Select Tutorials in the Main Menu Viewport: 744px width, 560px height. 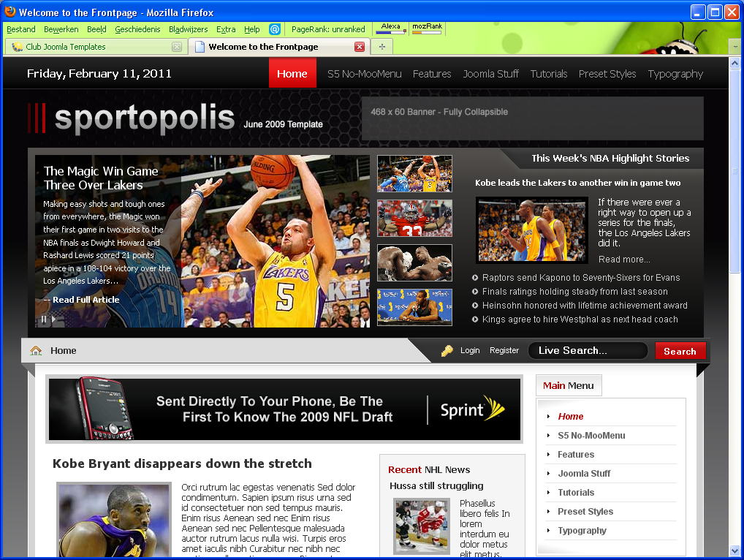[x=576, y=493]
